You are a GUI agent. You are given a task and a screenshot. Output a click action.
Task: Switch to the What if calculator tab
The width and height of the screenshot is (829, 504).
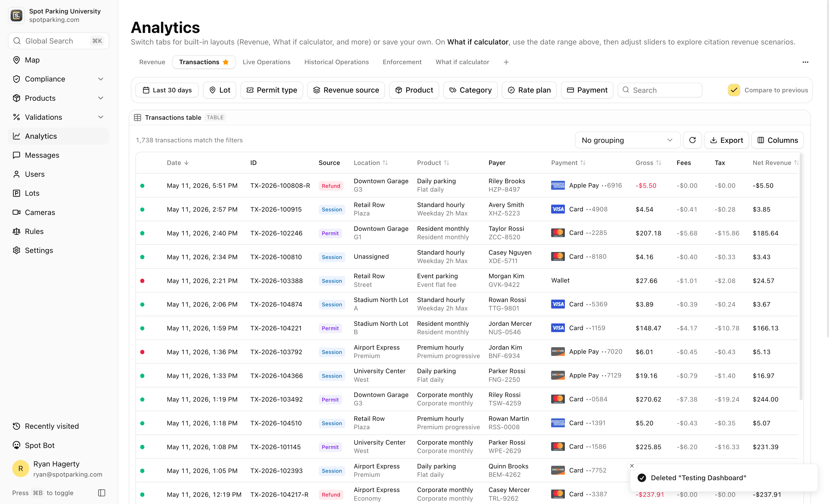click(462, 62)
